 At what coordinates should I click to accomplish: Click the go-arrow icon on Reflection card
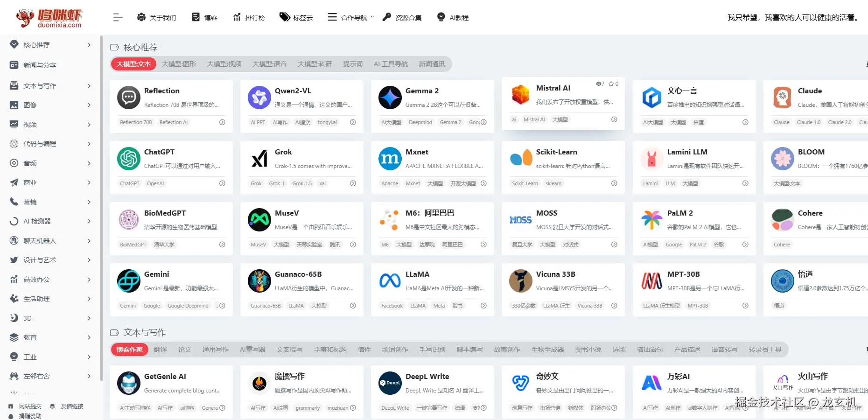click(x=222, y=122)
